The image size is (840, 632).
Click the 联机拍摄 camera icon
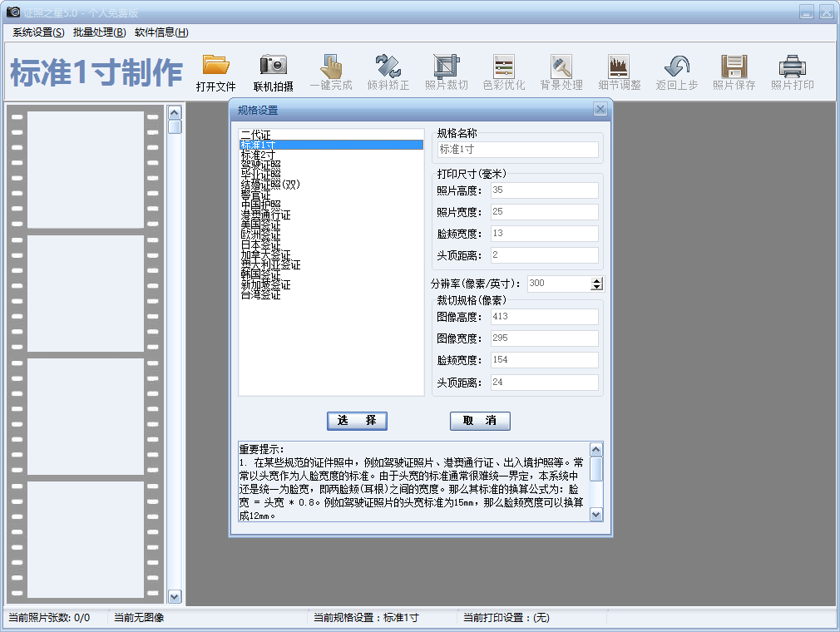tap(273, 66)
